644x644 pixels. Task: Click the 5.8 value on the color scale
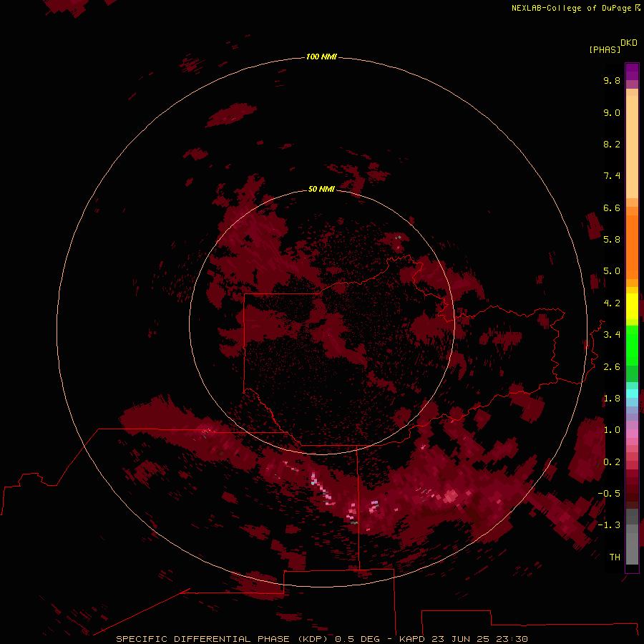click(x=612, y=240)
